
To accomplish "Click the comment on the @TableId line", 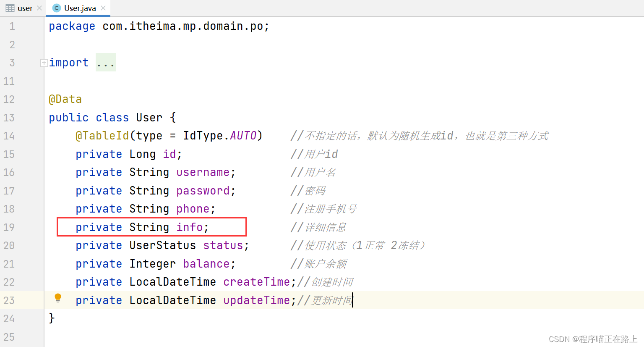I will pos(420,136).
